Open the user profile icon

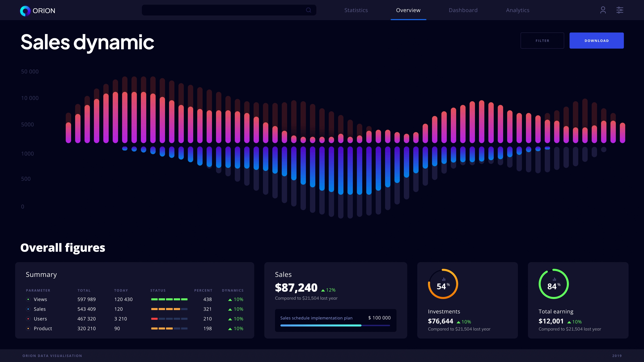603,10
